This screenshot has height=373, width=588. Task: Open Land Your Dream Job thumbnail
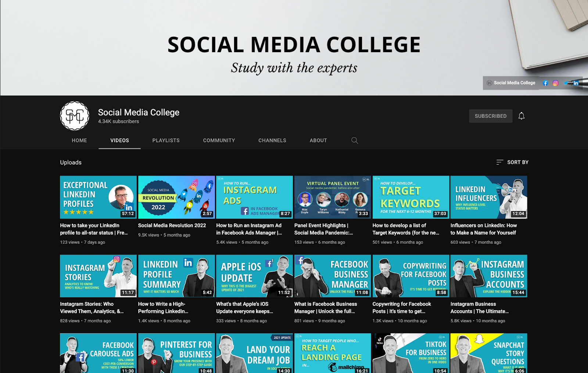coord(254,353)
